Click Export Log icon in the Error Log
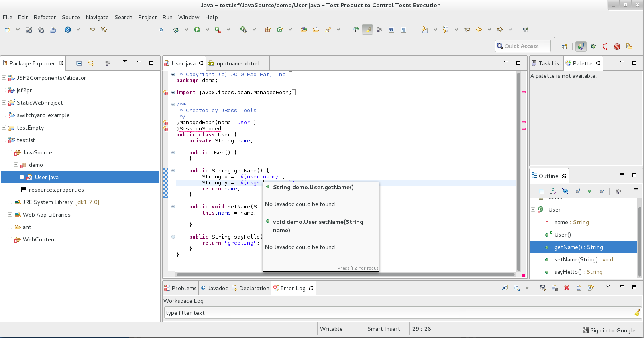Screen dimensions: 644x338 505,288
